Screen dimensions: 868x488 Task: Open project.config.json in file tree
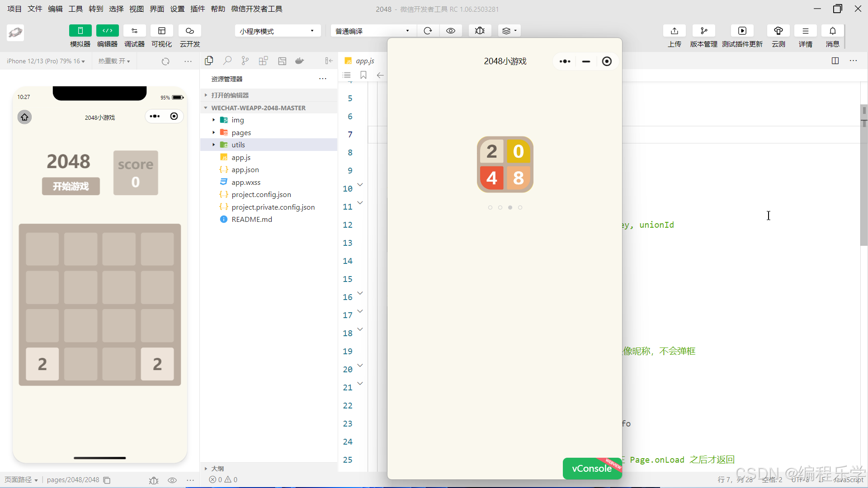(261, 194)
